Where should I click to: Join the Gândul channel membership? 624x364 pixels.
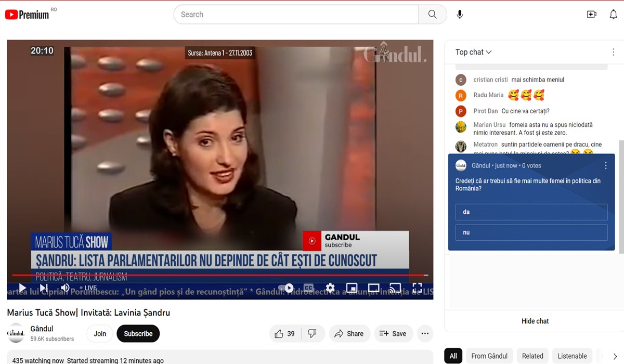pyautogui.click(x=100, y=334)
